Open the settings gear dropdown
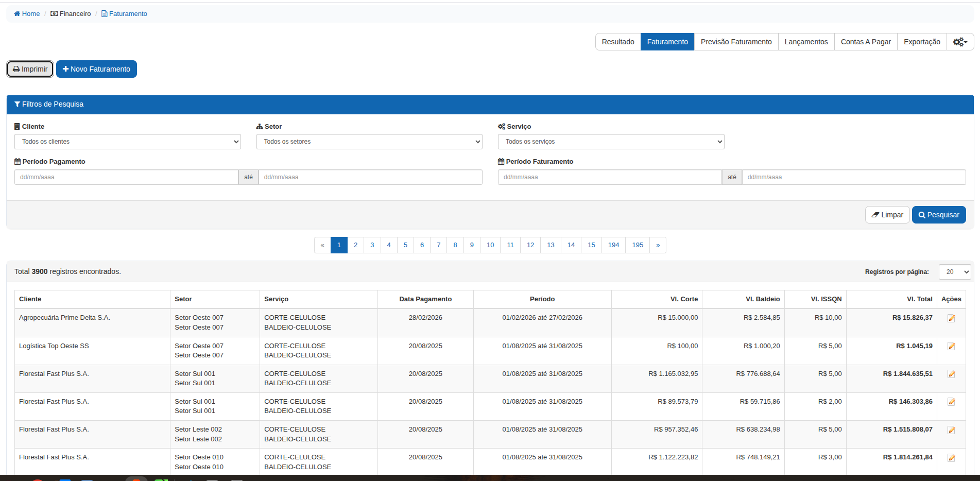Screen dimensions: 980x481 click(x=960, y=42)
